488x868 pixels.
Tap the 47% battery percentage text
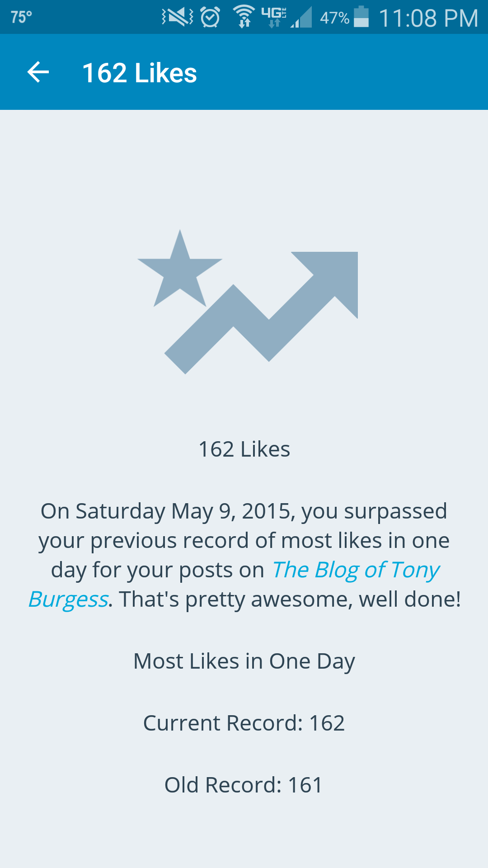[334, 18]
